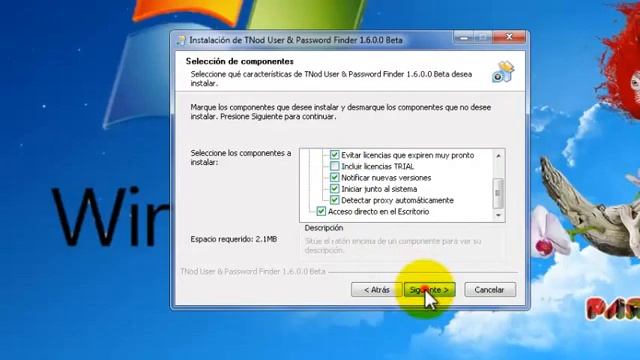Click the 'Siguiente >' button
640x360 pixels.
429,290
